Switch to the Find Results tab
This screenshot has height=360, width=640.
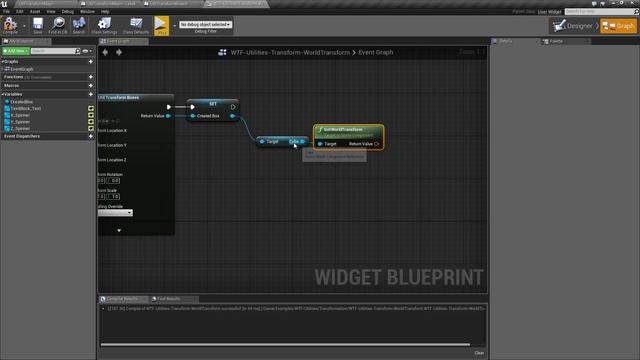[173, 299]
